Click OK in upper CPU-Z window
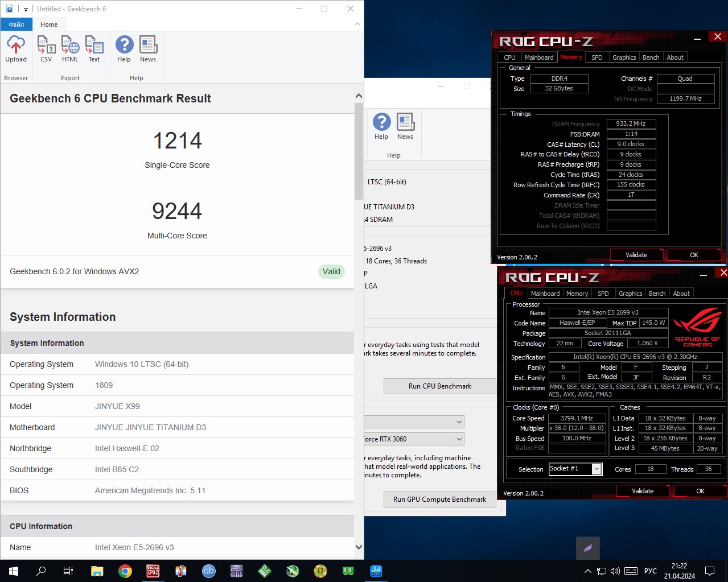Screen dimensions: 728x582 point(694,255)
